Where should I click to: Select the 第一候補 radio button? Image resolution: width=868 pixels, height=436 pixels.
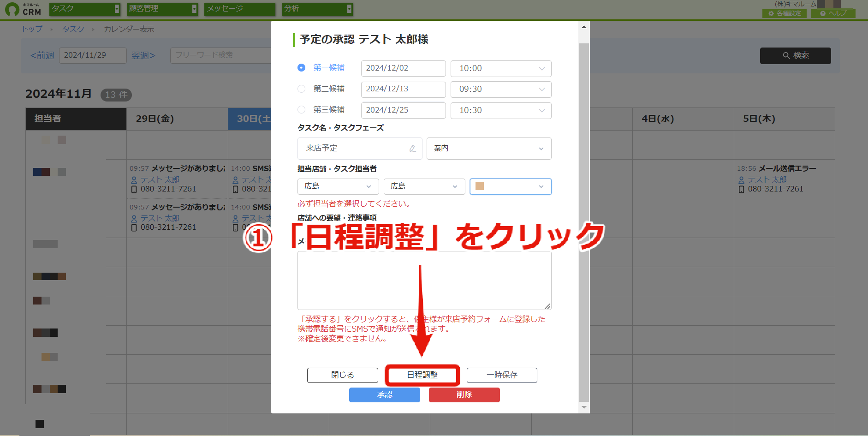click(301, 68)
